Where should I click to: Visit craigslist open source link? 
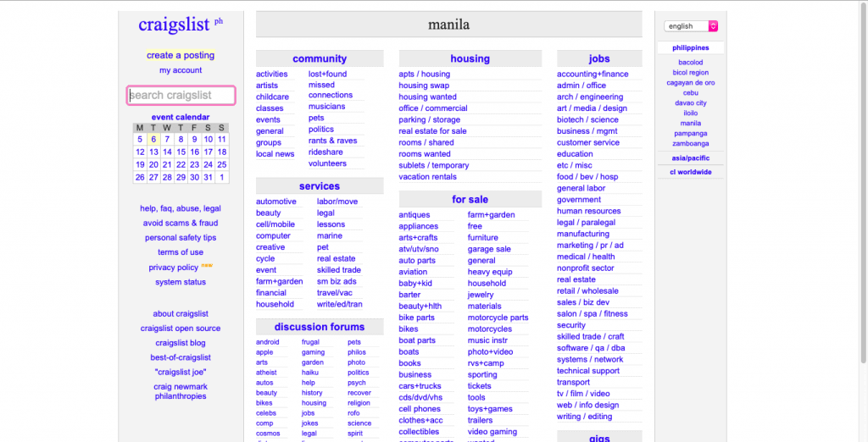[181, 328]
